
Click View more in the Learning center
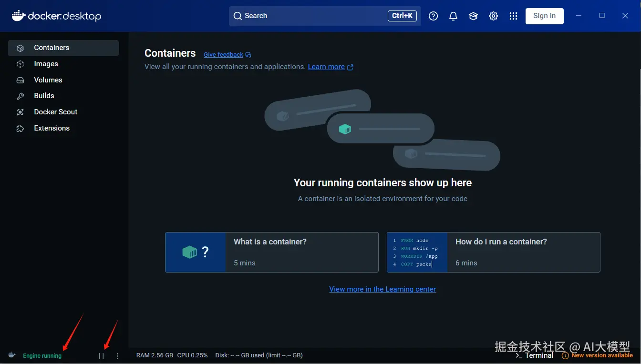pos(383,289)
